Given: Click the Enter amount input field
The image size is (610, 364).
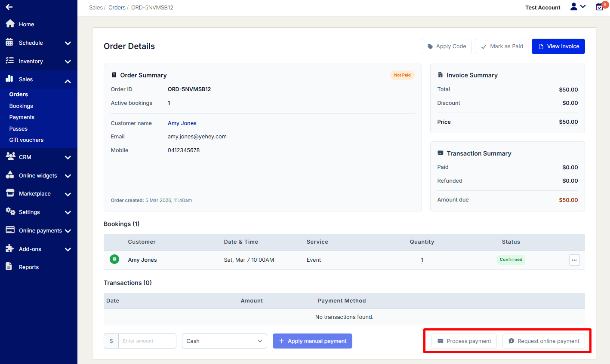Looking at the screenshot, I should [147, 341].
